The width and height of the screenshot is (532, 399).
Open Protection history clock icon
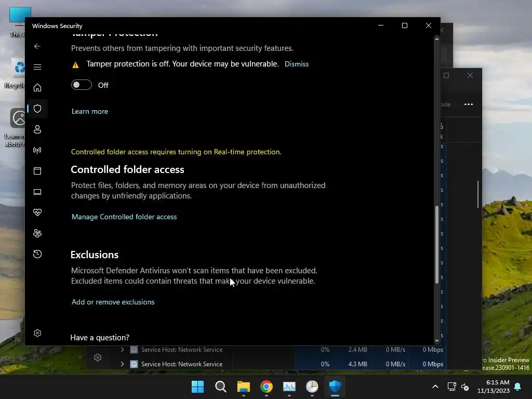pyautogui.click(x=37, y=254)
